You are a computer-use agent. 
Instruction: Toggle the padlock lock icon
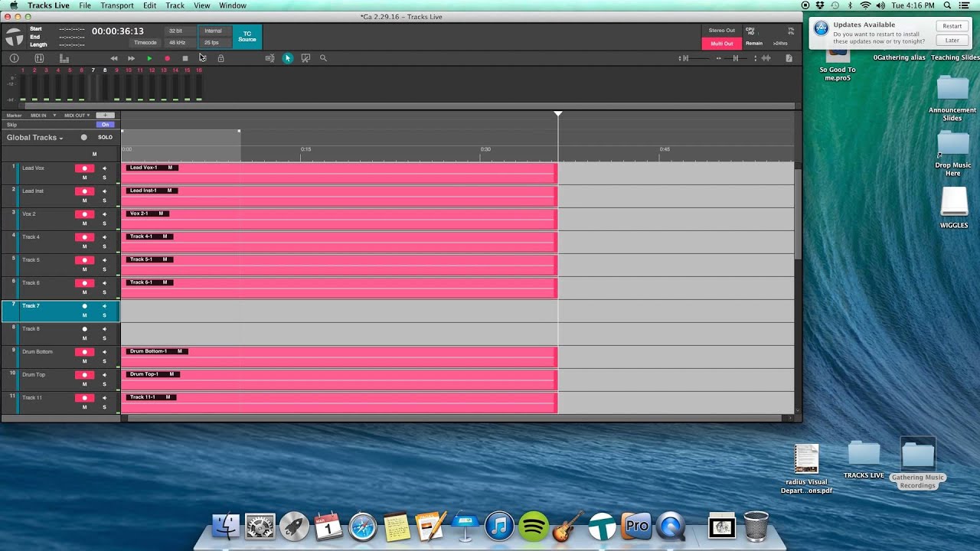220,58
